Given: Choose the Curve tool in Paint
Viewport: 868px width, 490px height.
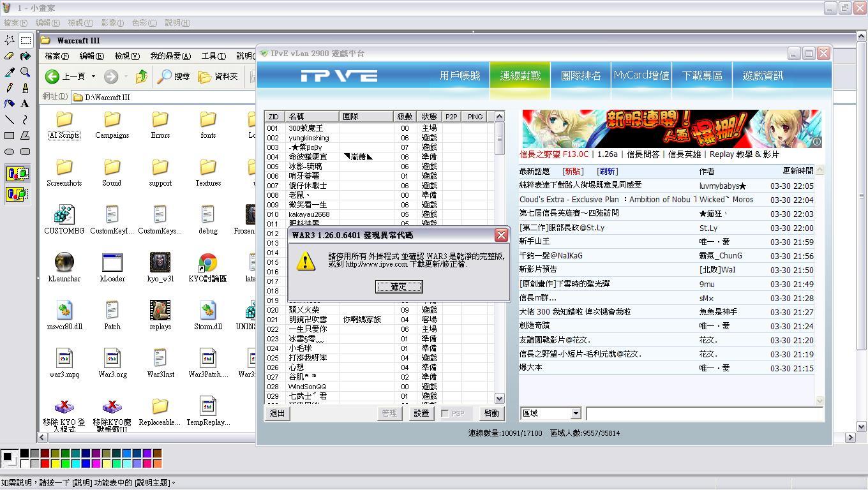Looking at the screenshot, I should pyautogui.click(x=26, y=119).
